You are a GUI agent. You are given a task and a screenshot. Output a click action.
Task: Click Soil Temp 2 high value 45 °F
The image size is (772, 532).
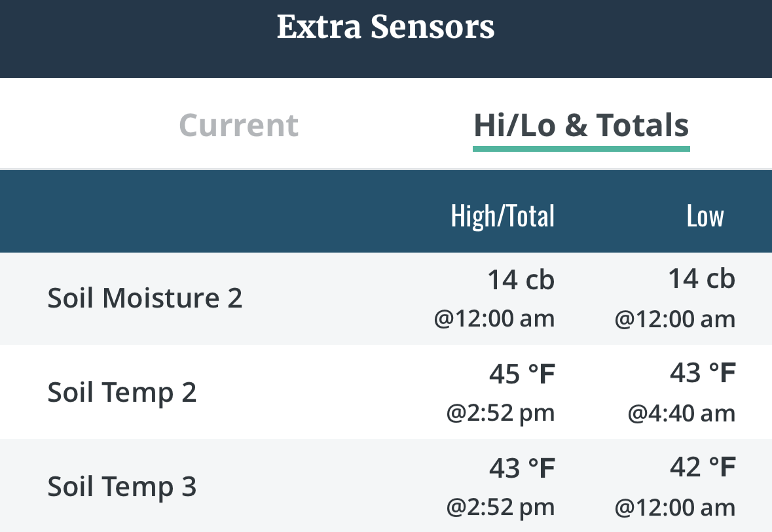click(522, 374)
